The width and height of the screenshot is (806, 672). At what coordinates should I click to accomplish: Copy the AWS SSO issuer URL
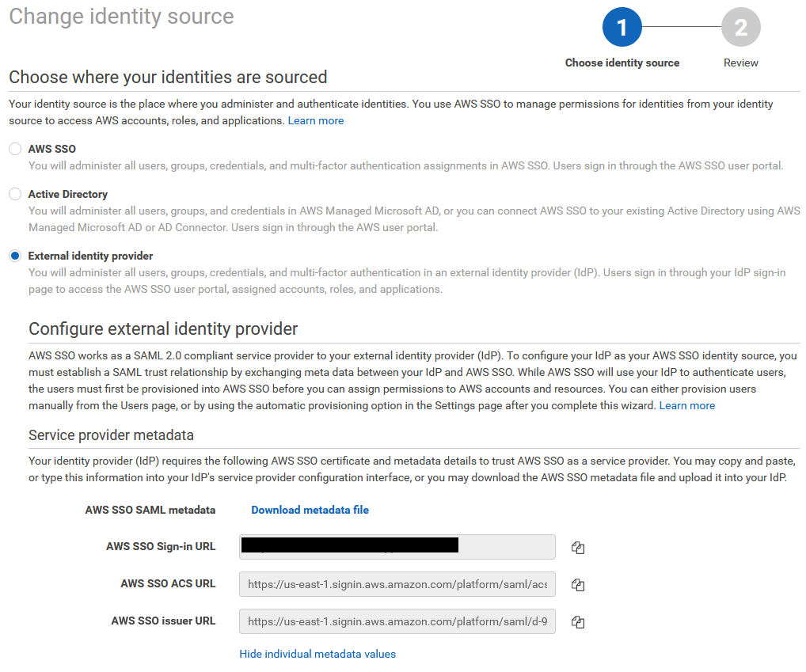pos(578,622)
